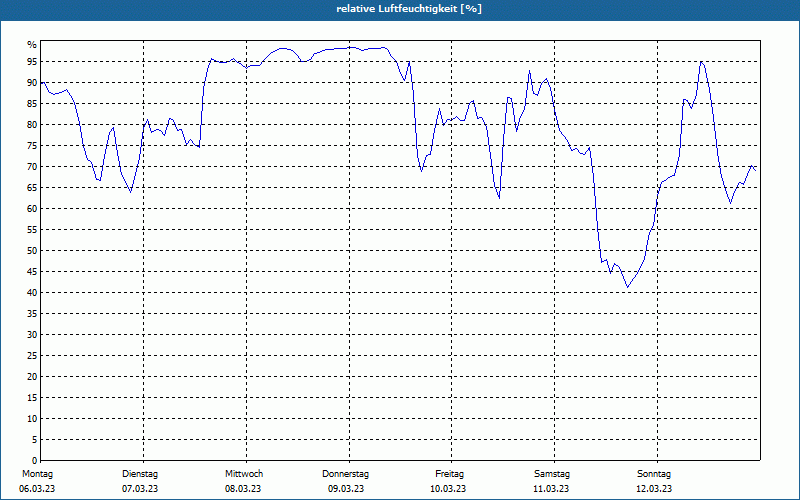Viewport: 800px width, 500px height.
Task: Select the date '09.03.23'
Action: coord(346,489)
